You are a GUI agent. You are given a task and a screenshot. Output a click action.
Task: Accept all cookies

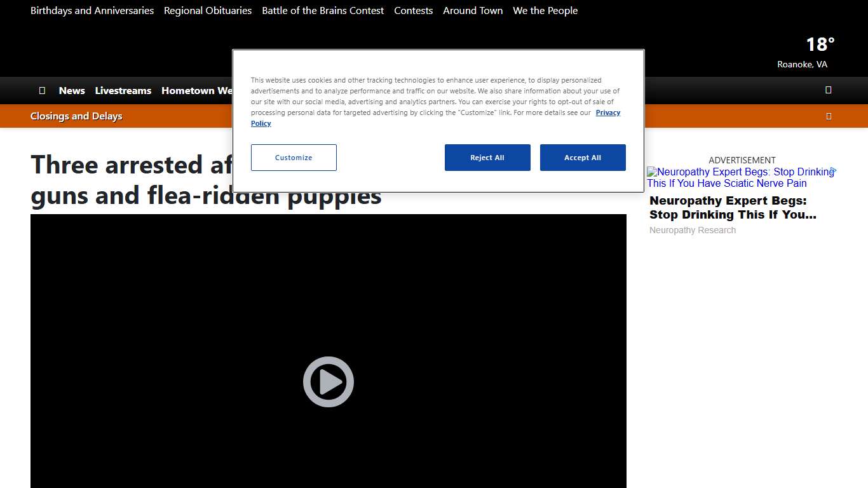coord(582,158)
